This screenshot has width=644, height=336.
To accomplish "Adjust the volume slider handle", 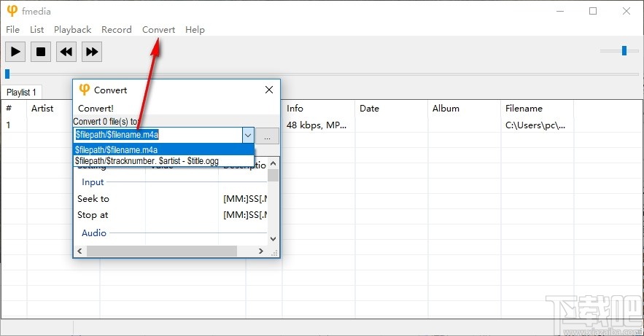I will tap(624, 50).
